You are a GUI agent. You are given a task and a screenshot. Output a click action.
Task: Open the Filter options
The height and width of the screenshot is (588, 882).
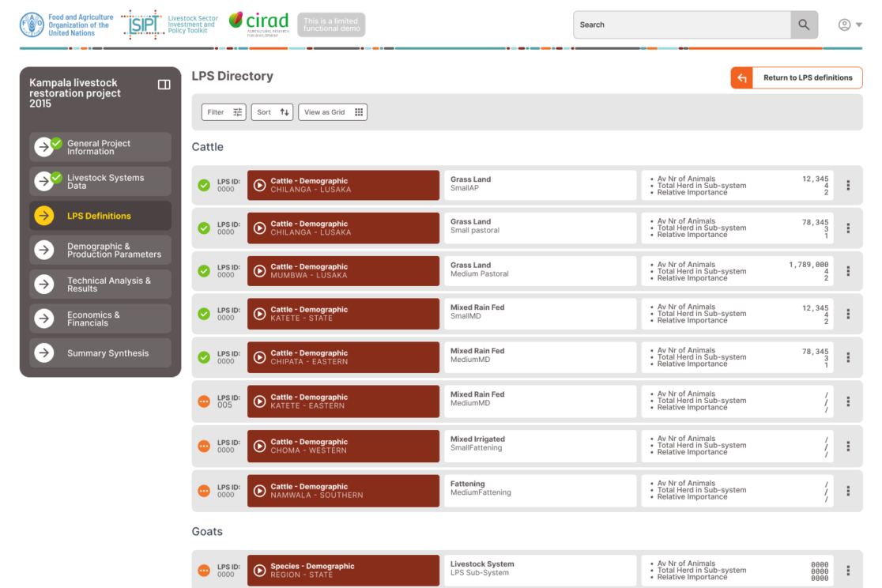[x=224, y=112]
